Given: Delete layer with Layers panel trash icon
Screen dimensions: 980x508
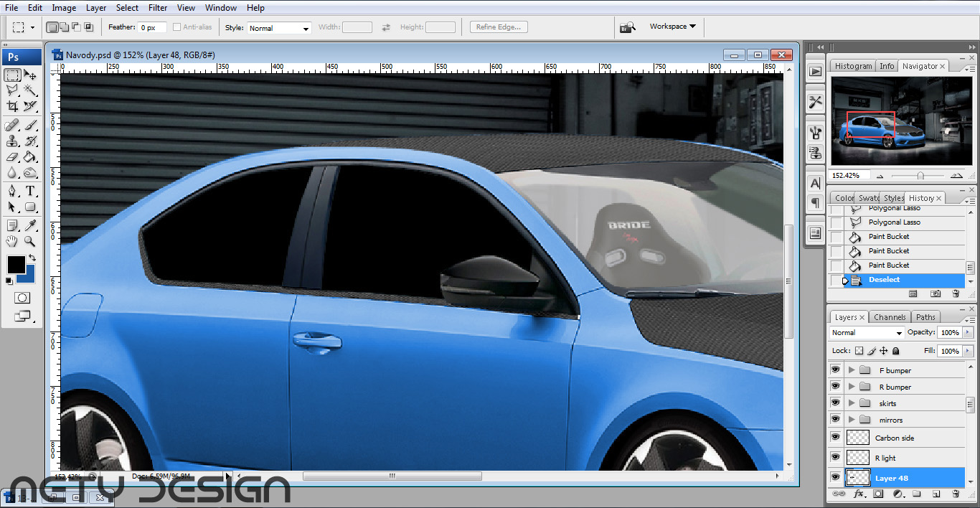Looking at the screenshot, I should pyautogui.click(x=956, y=494).
